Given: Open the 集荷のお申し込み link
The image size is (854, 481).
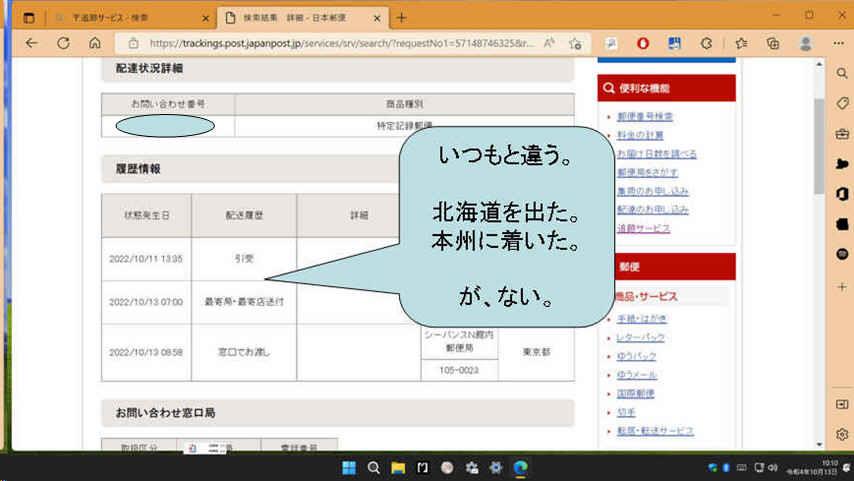Looking at the screenshot, I should click(652, 191).
